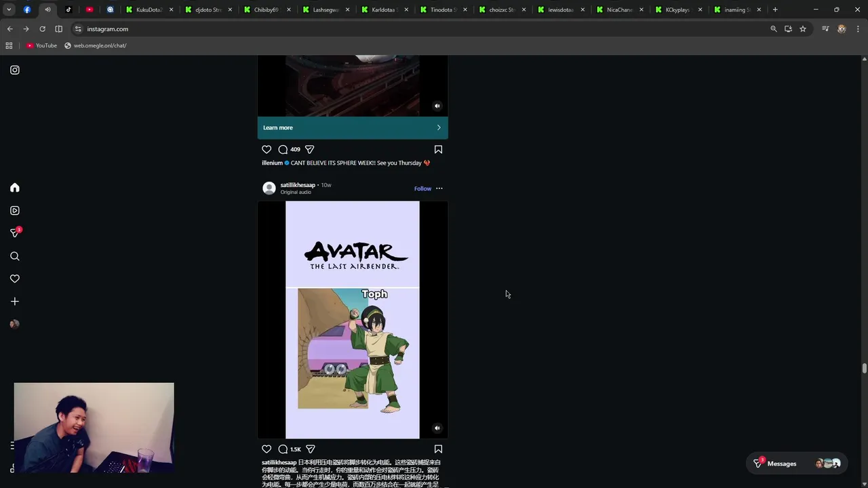Toggle sound on the illenium video
Viewport: 868px width, 488px height.
pos(437,106)
